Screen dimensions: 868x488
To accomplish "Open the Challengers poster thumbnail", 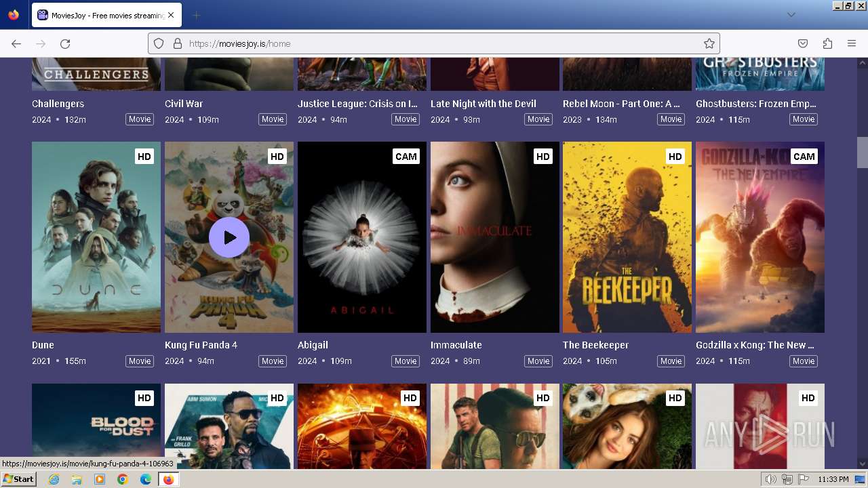I will pos(96,74).
